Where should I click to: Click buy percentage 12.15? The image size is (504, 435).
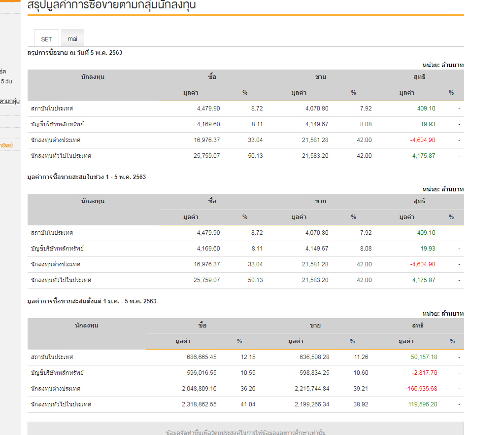[x=248, y=357]
